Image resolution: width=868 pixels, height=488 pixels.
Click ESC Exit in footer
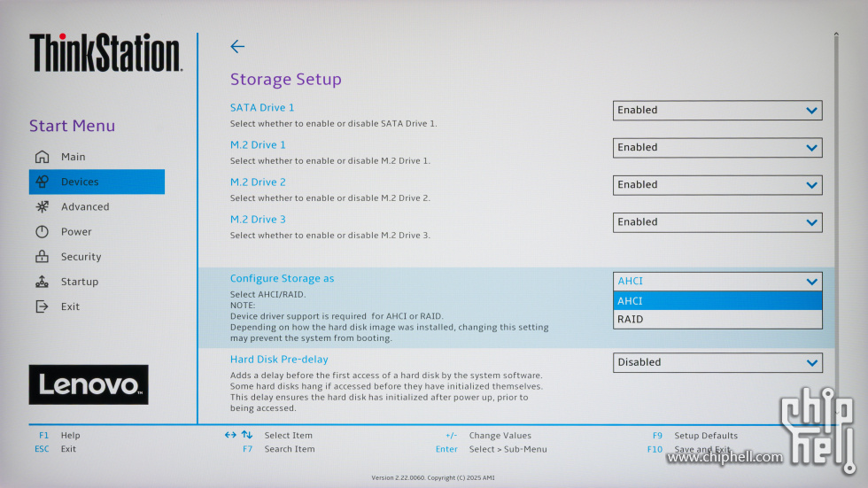tap(55, 449)
